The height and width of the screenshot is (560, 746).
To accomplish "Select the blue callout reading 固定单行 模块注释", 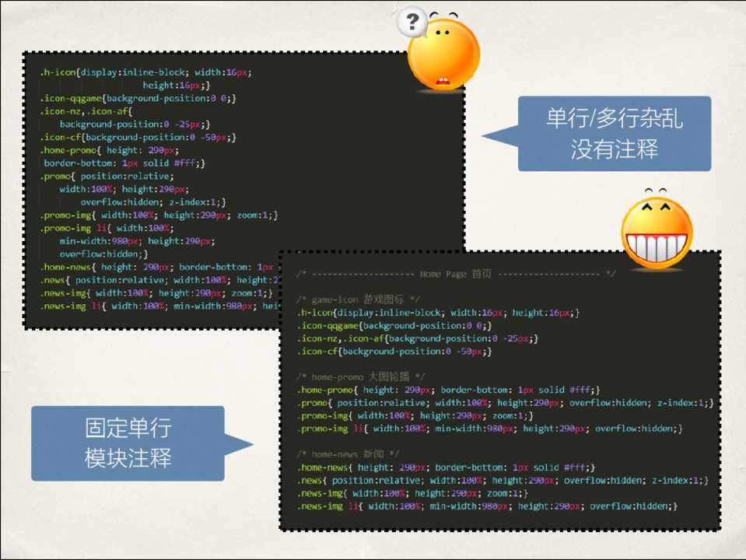I will [x=128, y=443].
